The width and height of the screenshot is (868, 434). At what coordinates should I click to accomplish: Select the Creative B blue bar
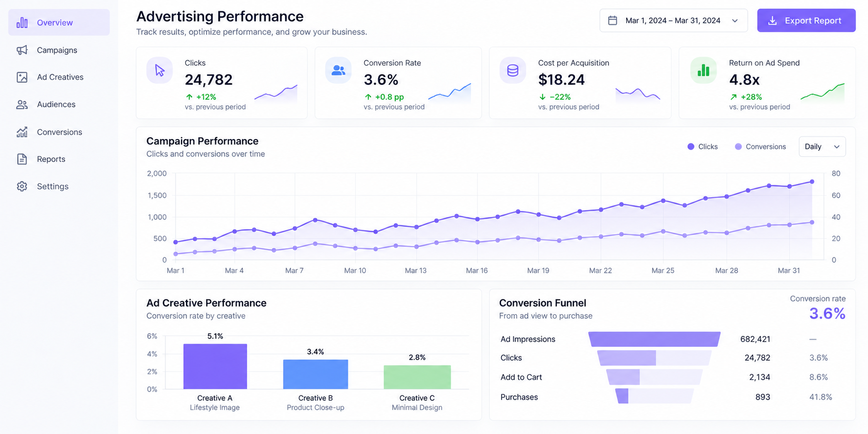point(316,374)
